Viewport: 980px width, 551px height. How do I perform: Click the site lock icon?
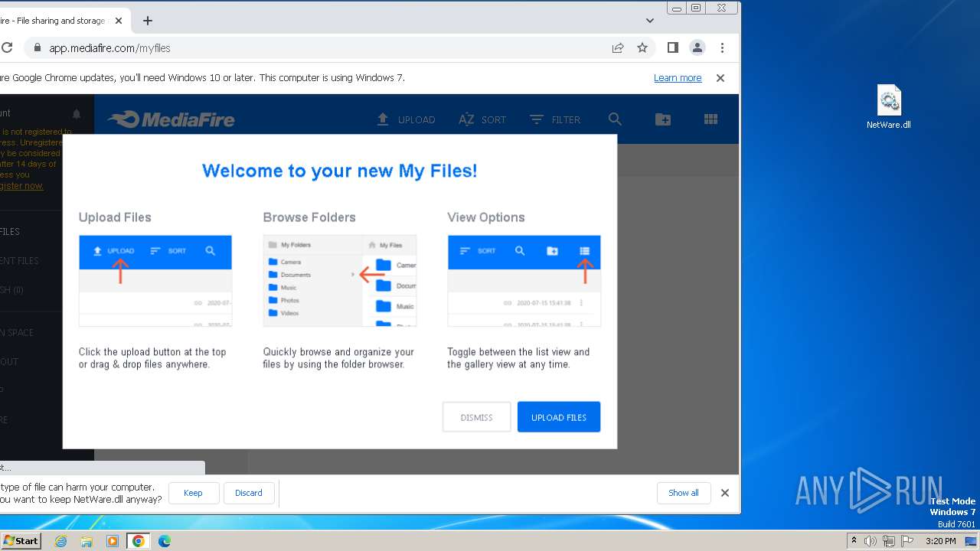click(37, 47)
